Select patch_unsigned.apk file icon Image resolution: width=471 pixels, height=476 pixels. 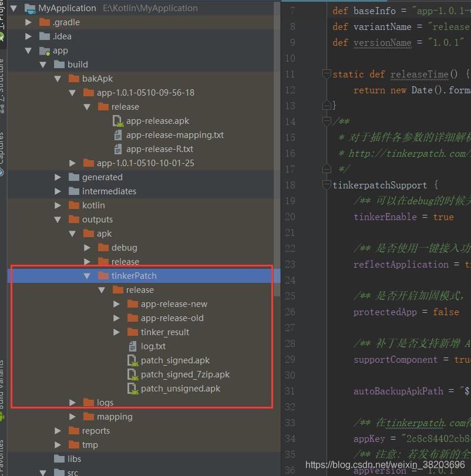tap(133, 389)
